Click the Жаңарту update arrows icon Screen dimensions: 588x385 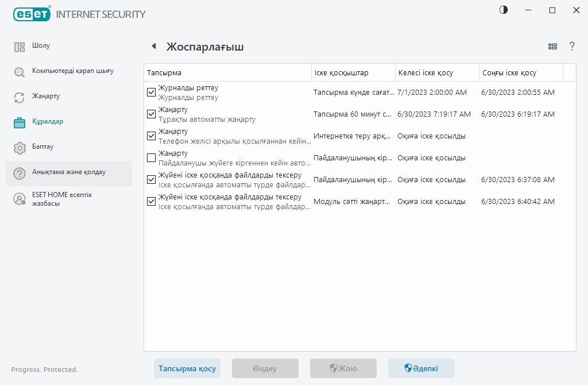[x=20, y=98]
